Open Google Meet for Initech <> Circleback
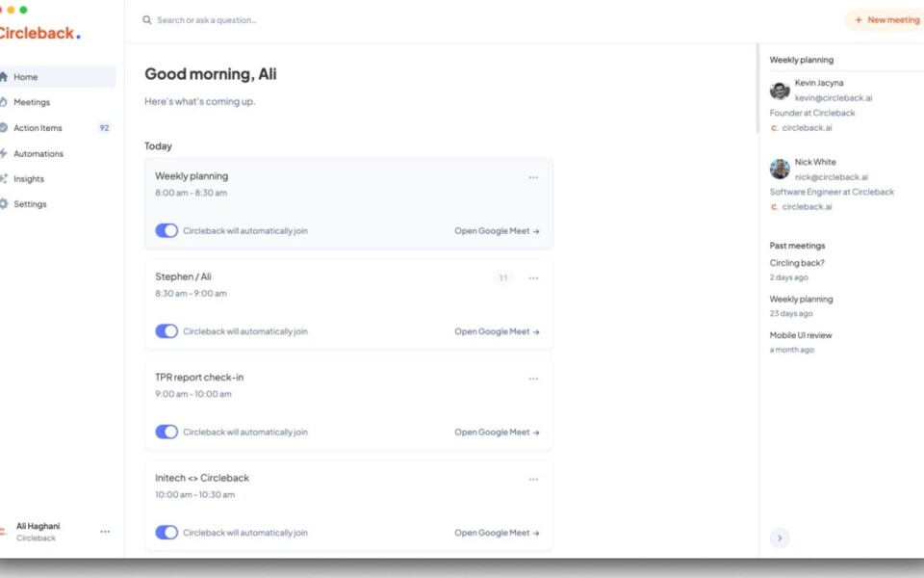This screenshot has width=924, height=578. [x=497, y=533]
